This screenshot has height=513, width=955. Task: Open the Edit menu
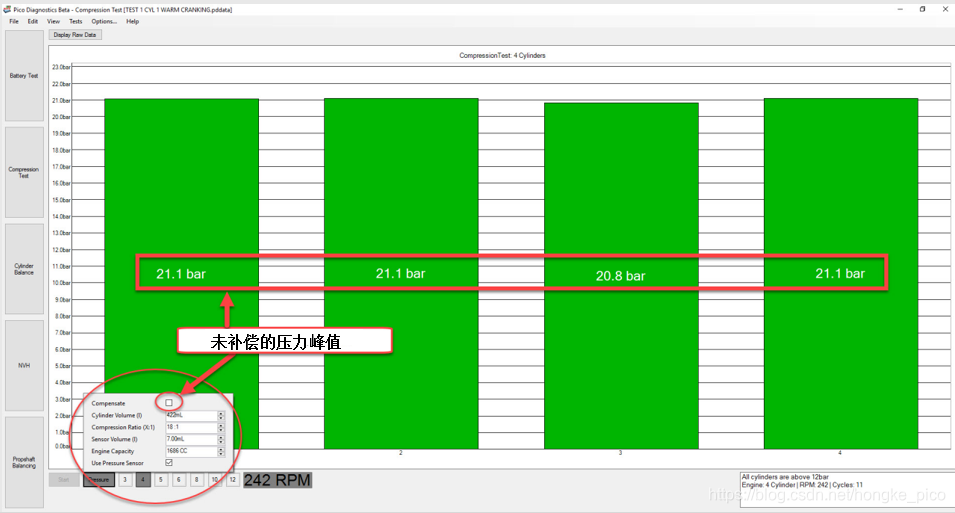point(33,21)
